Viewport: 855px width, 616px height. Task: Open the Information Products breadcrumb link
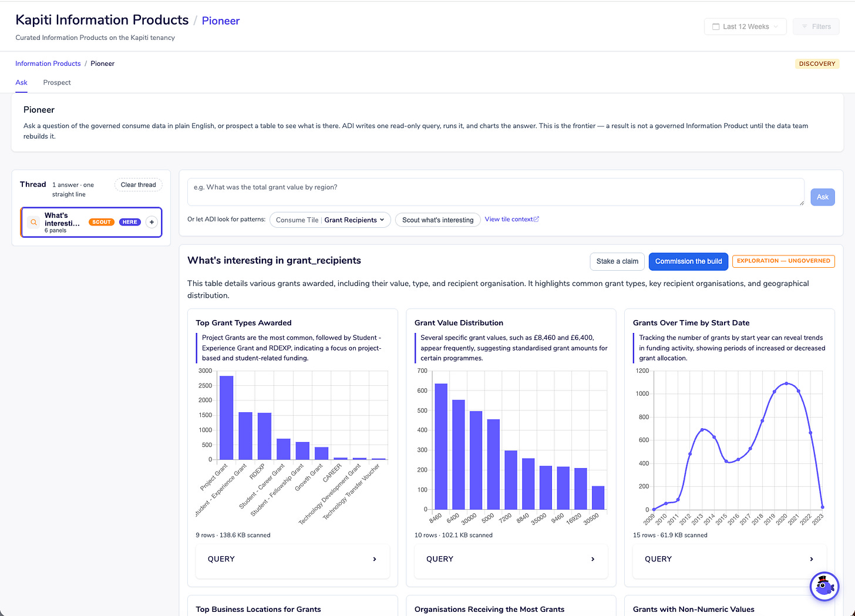(48, 63)
